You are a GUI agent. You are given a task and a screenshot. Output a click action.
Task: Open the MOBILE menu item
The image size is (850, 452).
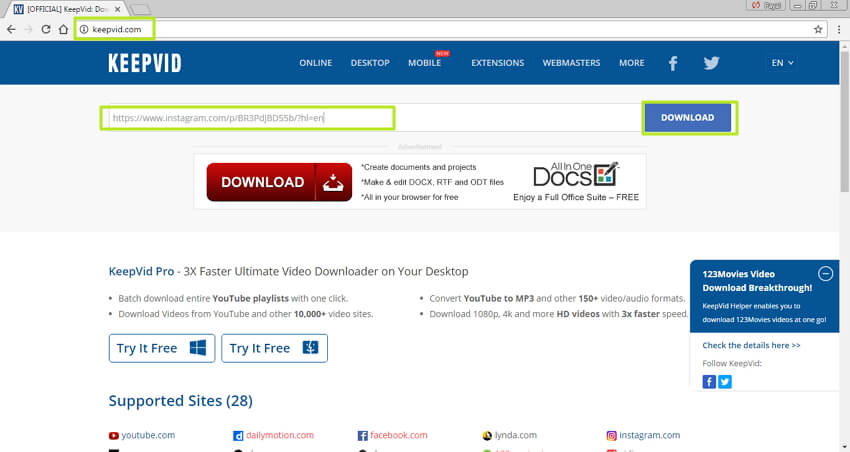(424, 63)
